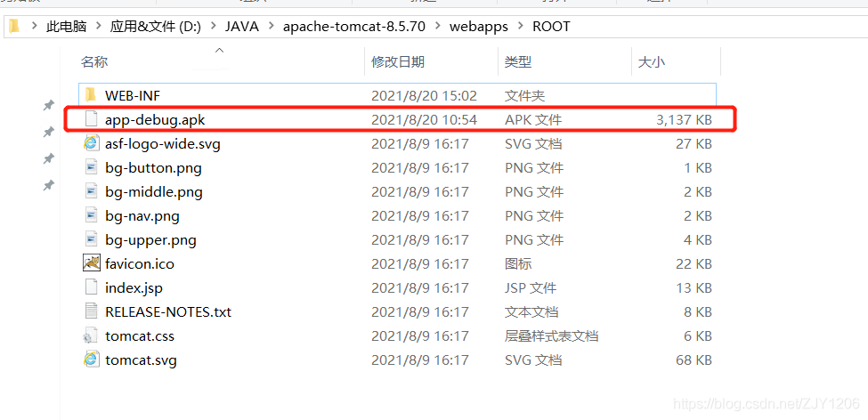Click the index.jsp file icon
This screenshot has height=420, width=868.
(x=91, y=287)
